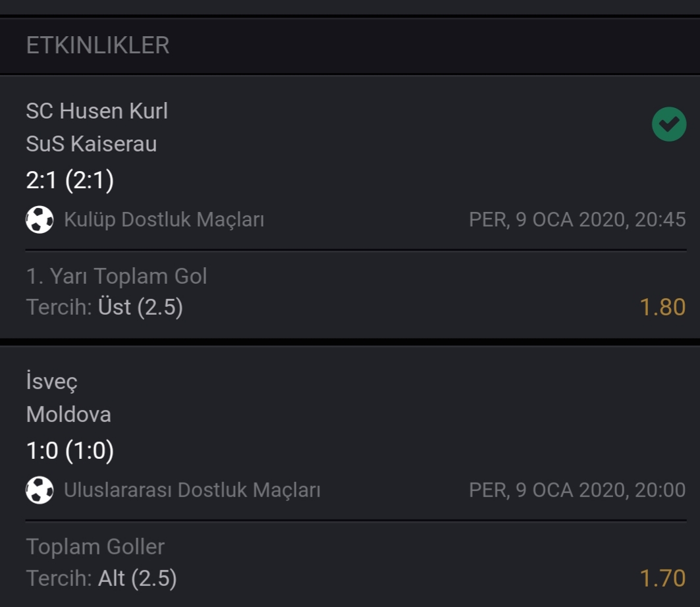Select the Toplam Goller market label
This screenshot has width=700, height=607.
(95, 546)
